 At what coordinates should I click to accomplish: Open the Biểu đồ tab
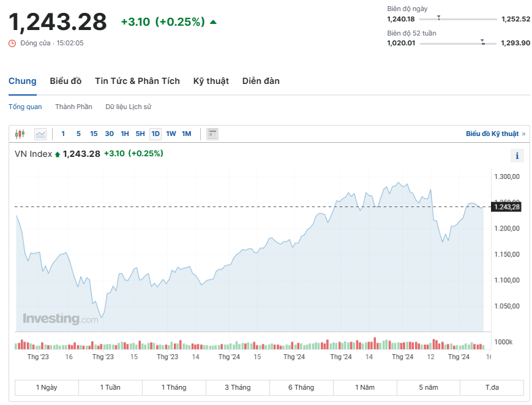(66, 81)
